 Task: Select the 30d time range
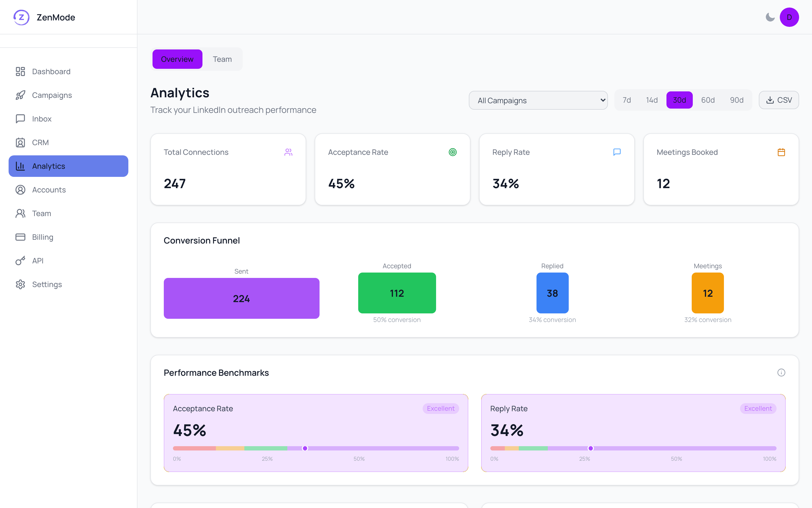tap(679, 100)
